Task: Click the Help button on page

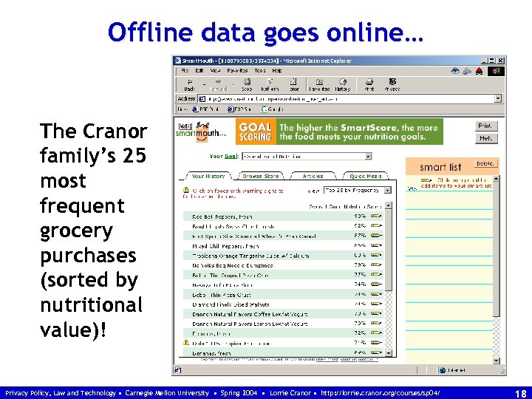Action: point(486,138)
